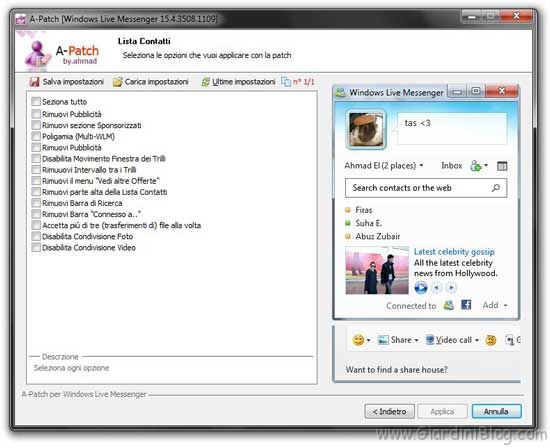Expand Video call dropdown arrow

[477, 340]
